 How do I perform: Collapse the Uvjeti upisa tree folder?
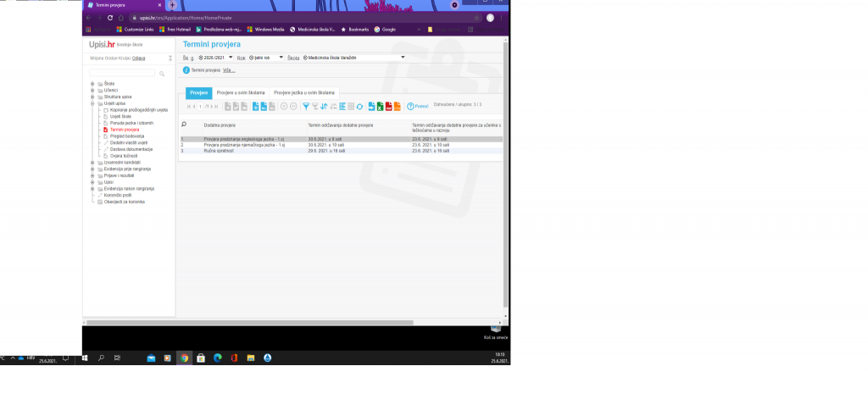[x=92, y=103]
